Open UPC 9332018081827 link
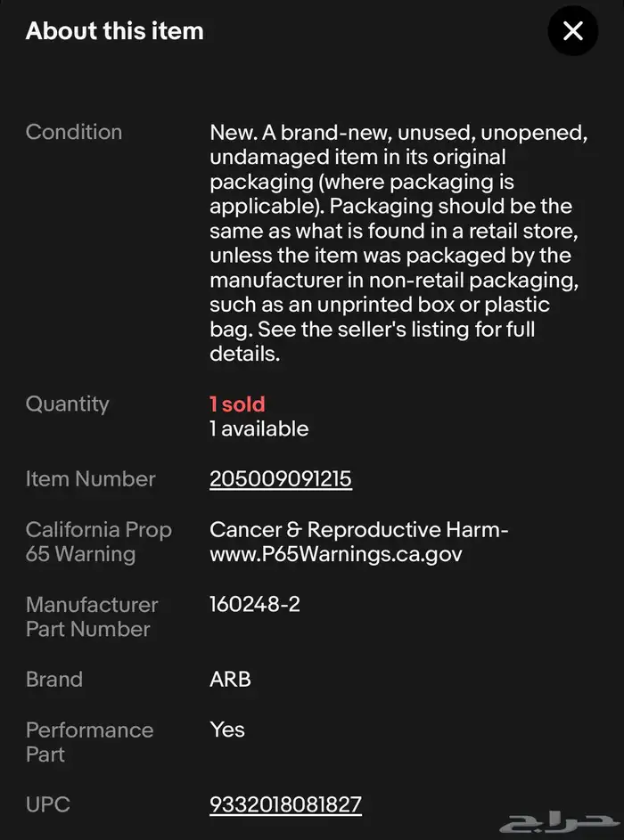 click(285, 805)
